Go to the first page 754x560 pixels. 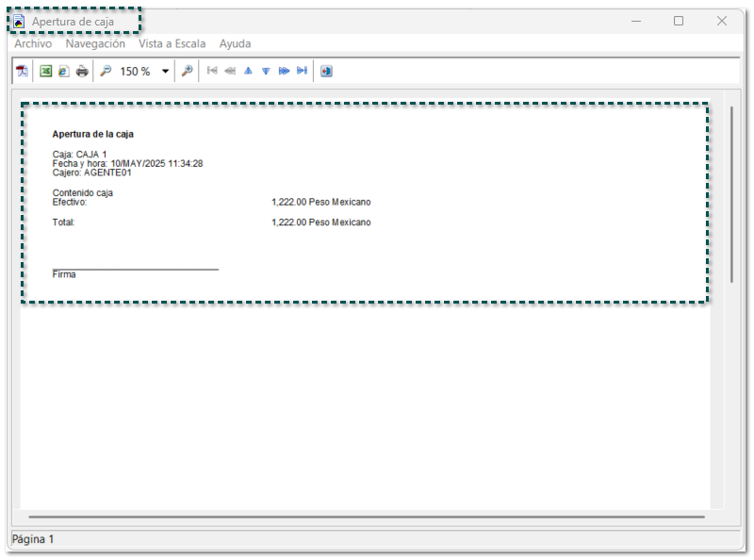point(212,71)
